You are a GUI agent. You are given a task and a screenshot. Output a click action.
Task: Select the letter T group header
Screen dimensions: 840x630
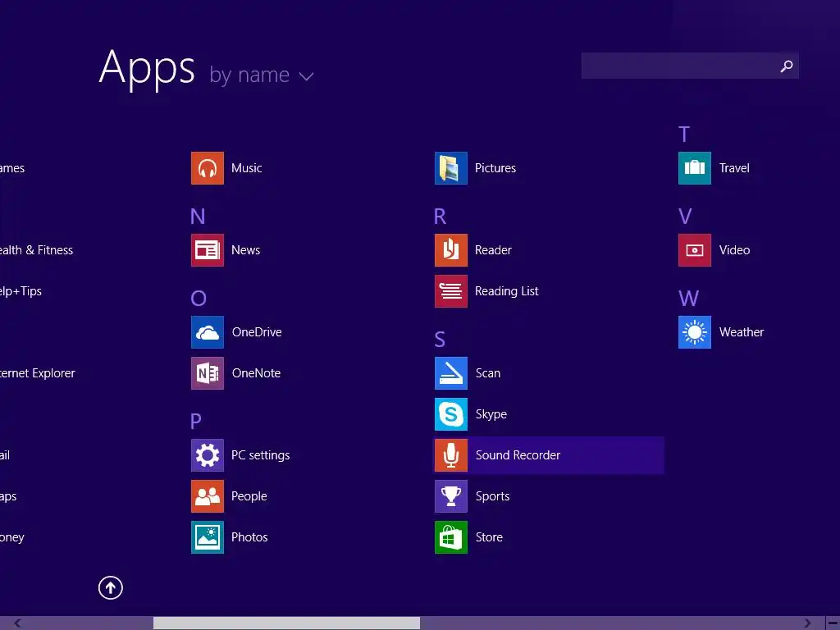tap(684, 134)
